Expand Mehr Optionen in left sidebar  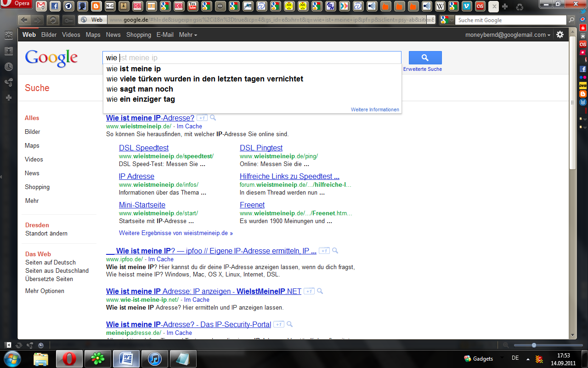point(45,291)
